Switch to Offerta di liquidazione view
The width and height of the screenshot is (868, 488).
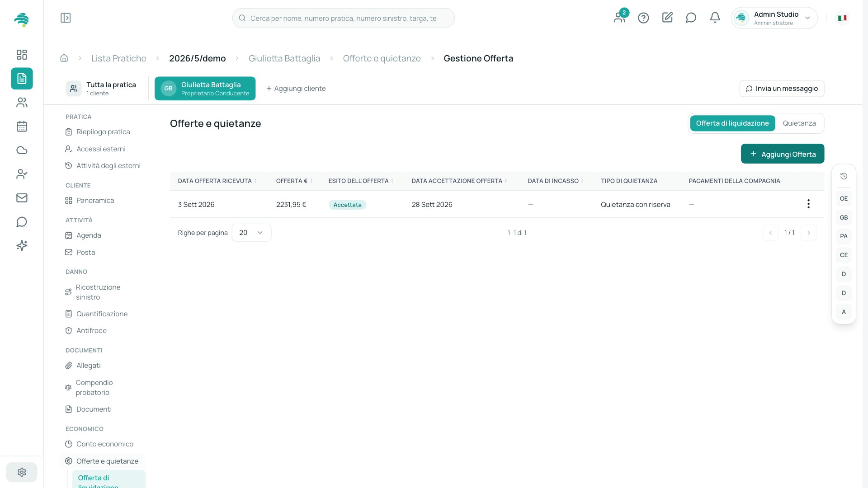click(732, 123)
